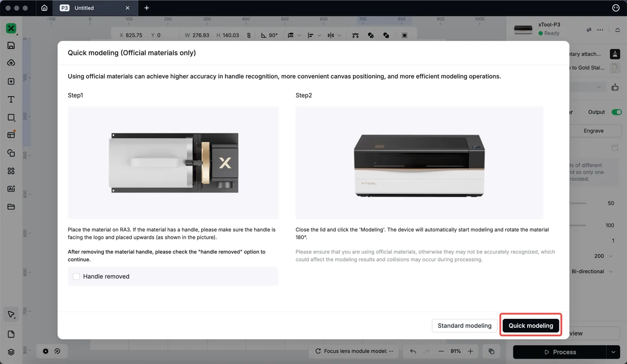Close the Untitled tab
Screen dimensions: 627x364
(128, 8)
